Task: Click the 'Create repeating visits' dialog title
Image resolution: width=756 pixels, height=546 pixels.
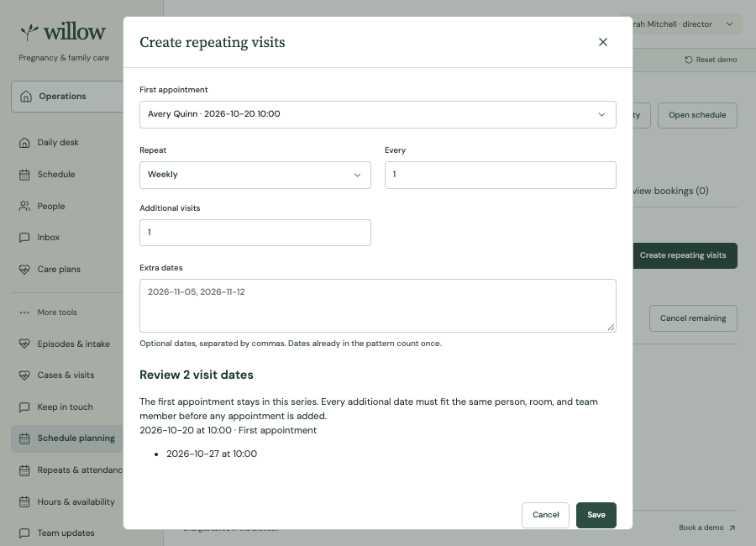Action: pyautogui.click(x=213, y=43)
